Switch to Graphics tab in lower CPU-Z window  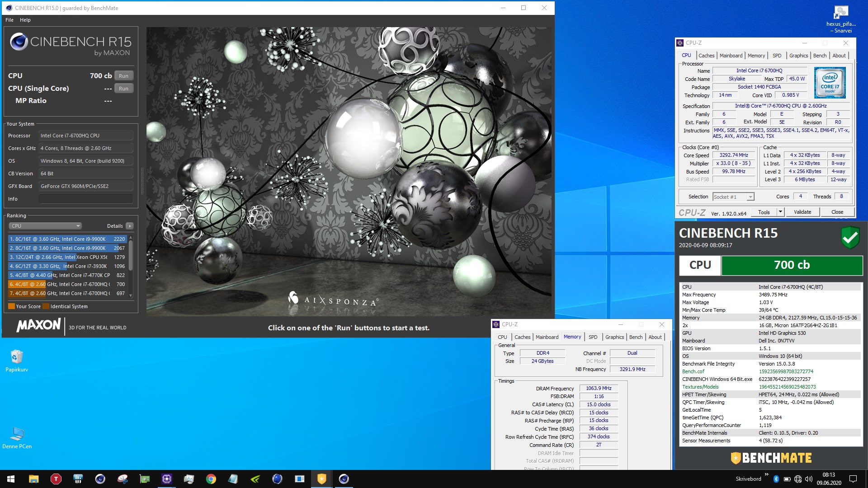[x=614, y=337]
